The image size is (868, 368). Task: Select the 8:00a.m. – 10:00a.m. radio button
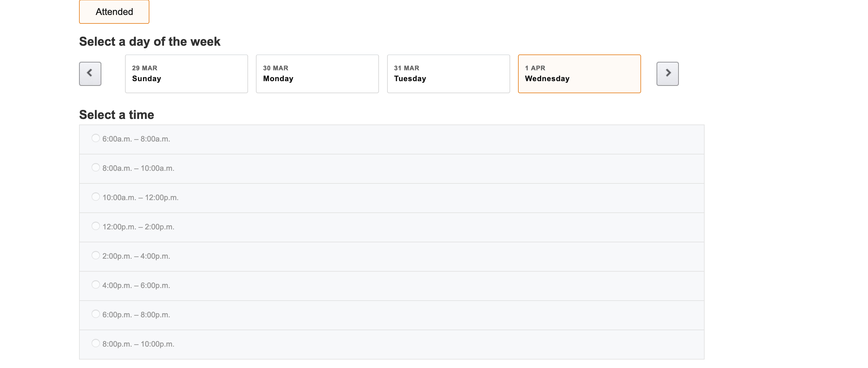pos(96,168)
